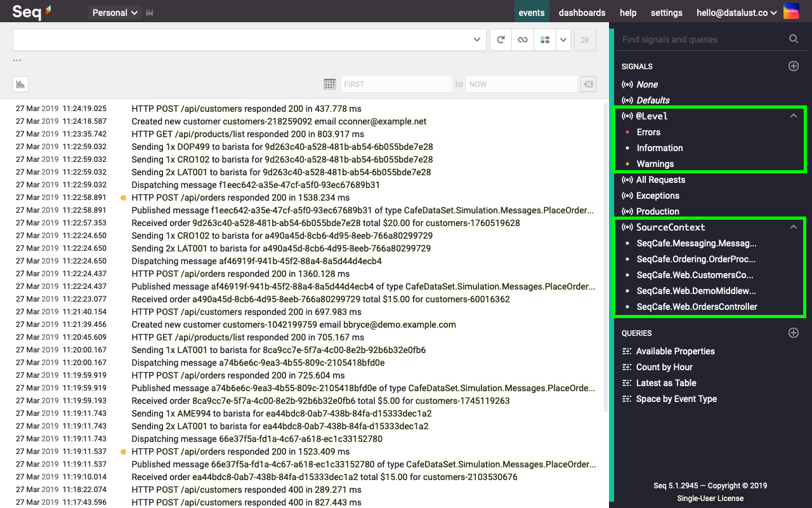This screenshot has height=508, width=812.
Task: Add a new query with plus icon
Action: 794,333
